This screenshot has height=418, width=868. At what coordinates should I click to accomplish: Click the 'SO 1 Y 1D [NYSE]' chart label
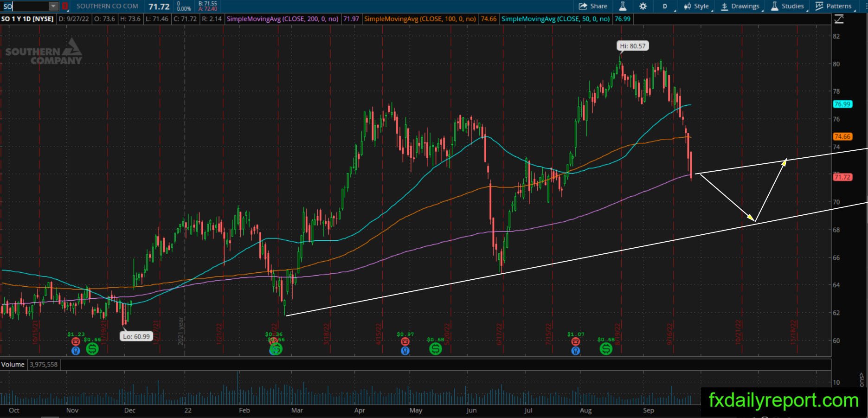27,19
